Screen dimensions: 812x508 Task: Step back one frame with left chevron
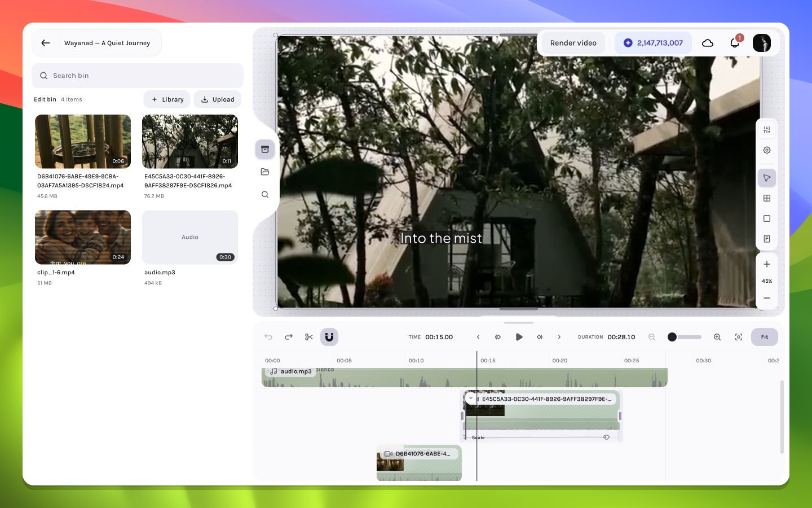click(x=478, y=337)
